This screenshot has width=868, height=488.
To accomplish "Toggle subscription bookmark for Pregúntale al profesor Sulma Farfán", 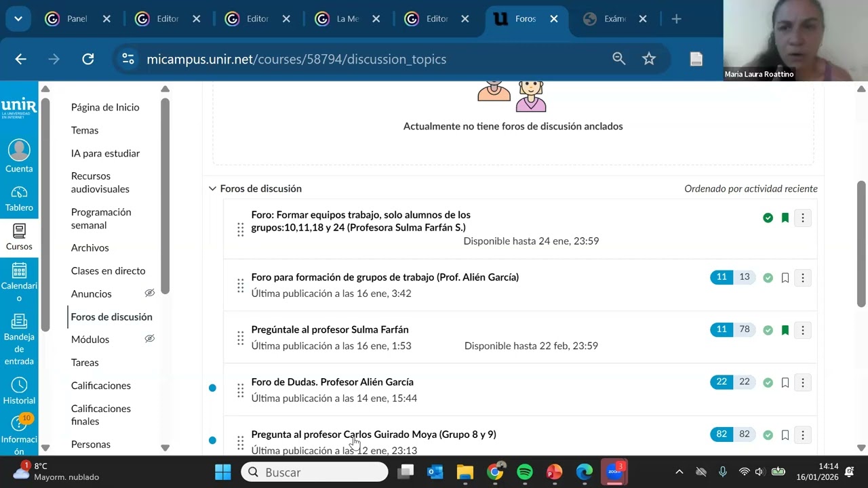I will click(785, 330).
